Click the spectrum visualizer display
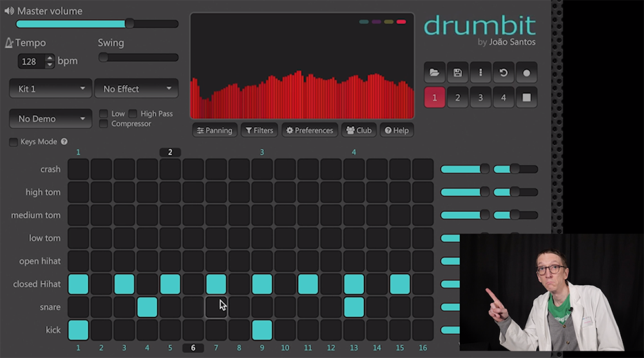The width and height of the screenshot is (644, 358). 302,66
